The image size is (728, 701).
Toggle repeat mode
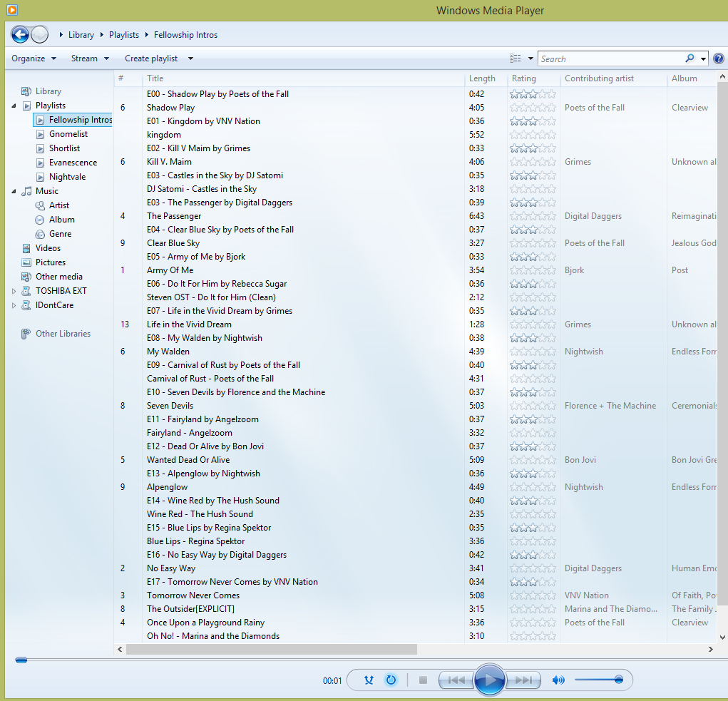click(391, 680)
